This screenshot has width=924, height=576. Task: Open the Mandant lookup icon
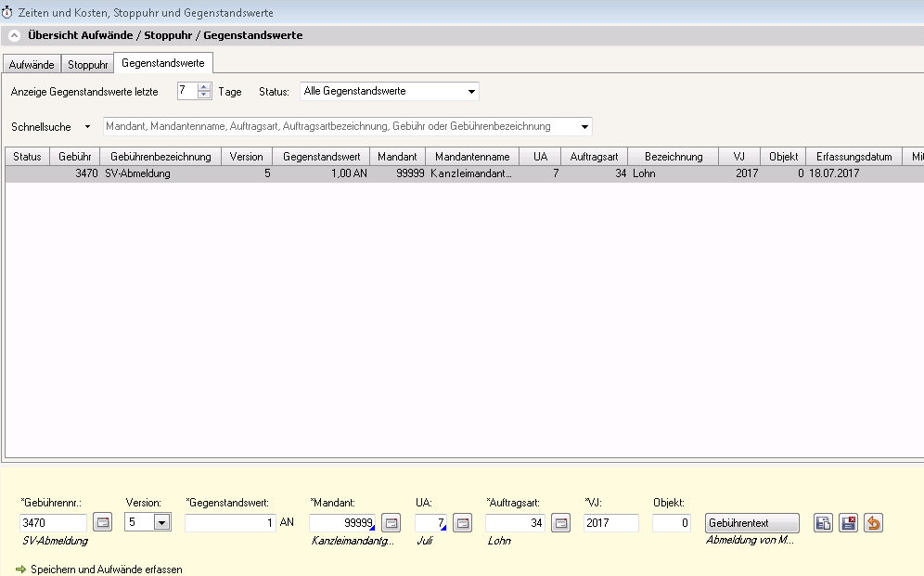point(391,522)
